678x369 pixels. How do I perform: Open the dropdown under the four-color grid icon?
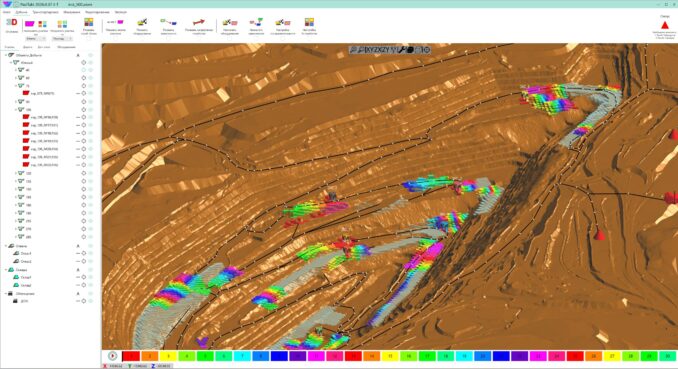point(62,39)
